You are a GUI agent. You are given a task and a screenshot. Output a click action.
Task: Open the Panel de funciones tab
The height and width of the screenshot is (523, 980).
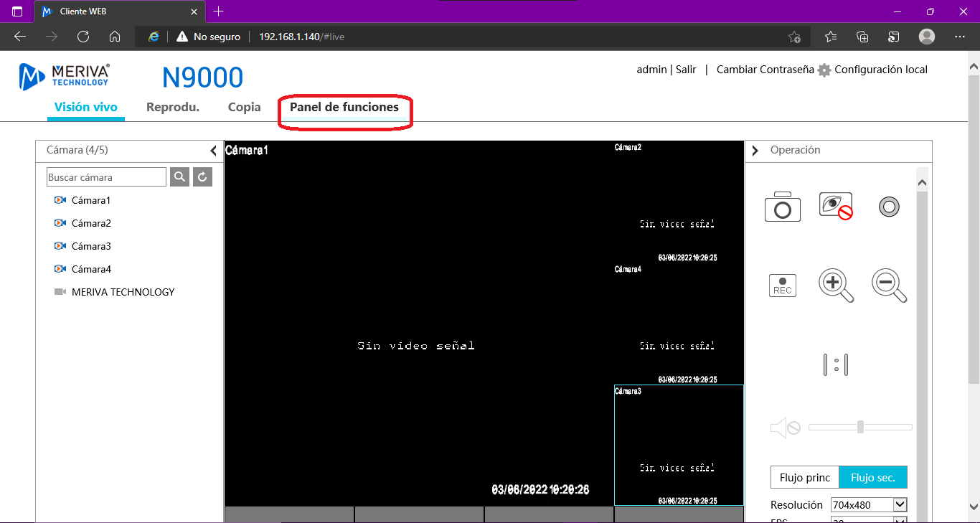(x=344, y=108)
